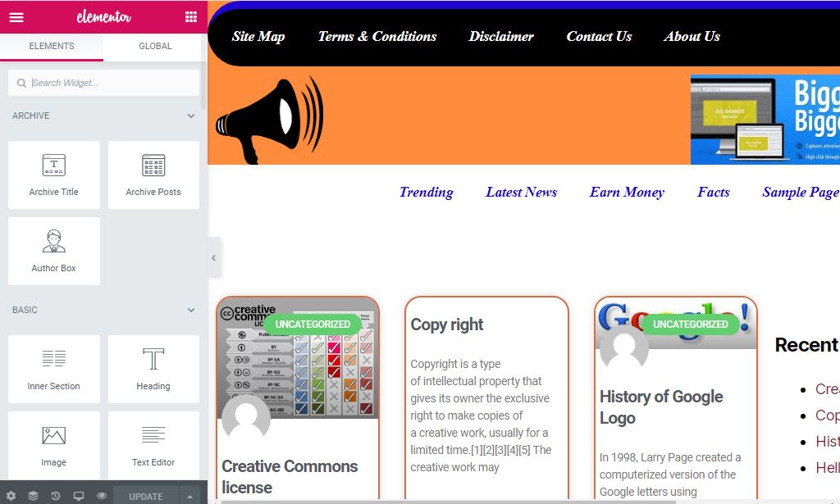Open the widgets grid icon
Viewport: 840px width, 504px height.
tap(190, 17)
